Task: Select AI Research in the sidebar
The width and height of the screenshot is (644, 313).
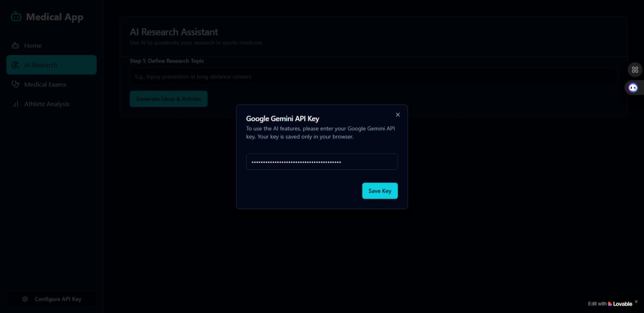Action: pos(52,65)
